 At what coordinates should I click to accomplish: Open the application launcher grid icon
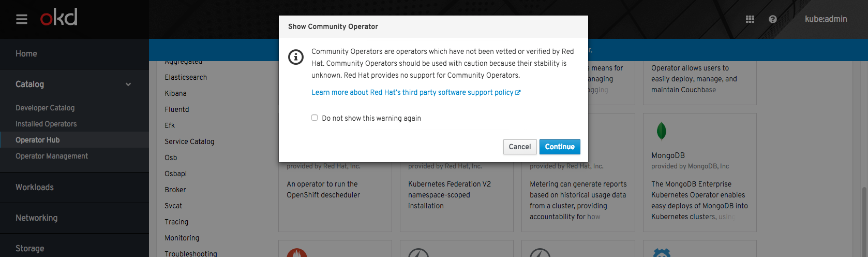point(750,19)
